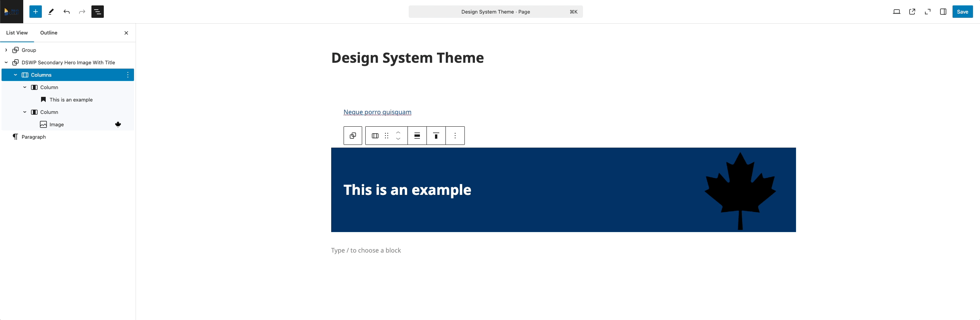Open the command palette title bar

pyautogui.click(x=495, y=12)
